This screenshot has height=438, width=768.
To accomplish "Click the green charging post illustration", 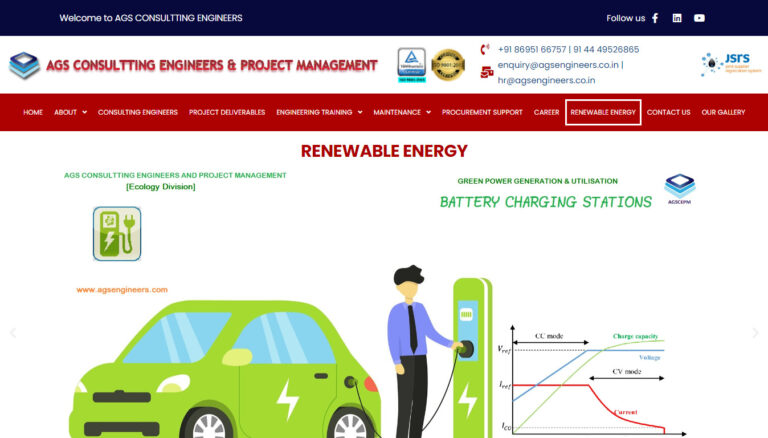I will (x=471, y=358).
